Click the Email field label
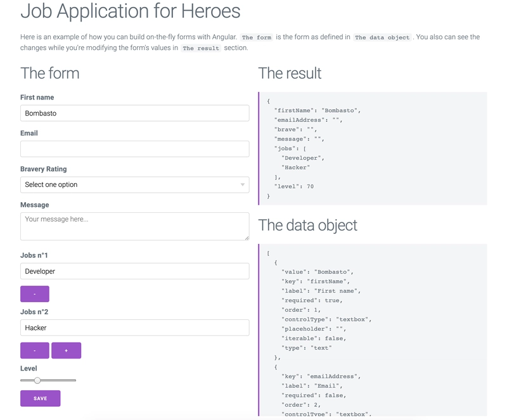Screen dimensions: 507x420 point(29,133)
